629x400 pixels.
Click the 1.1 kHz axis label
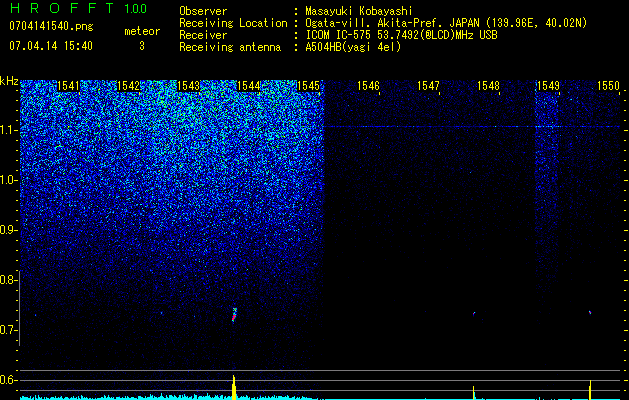[x=8, y=130]
